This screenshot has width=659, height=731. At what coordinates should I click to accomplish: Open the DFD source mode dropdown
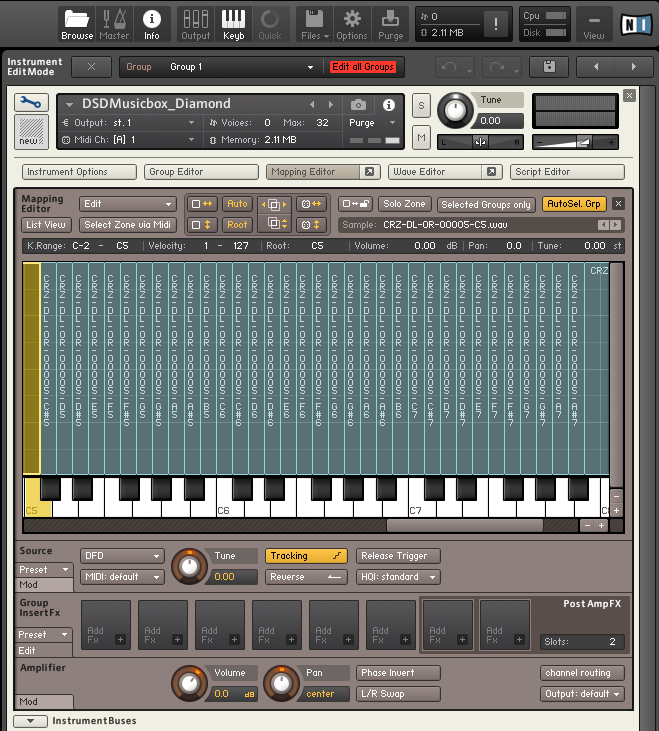pos(122,556)
